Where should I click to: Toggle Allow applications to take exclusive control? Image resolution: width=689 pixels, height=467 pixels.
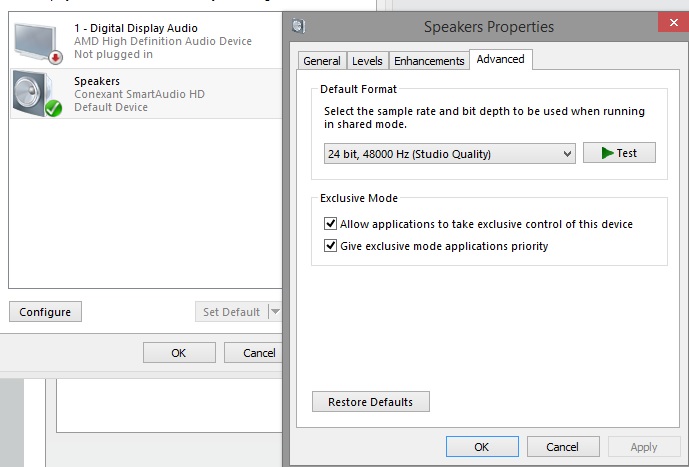click(331, 224)
